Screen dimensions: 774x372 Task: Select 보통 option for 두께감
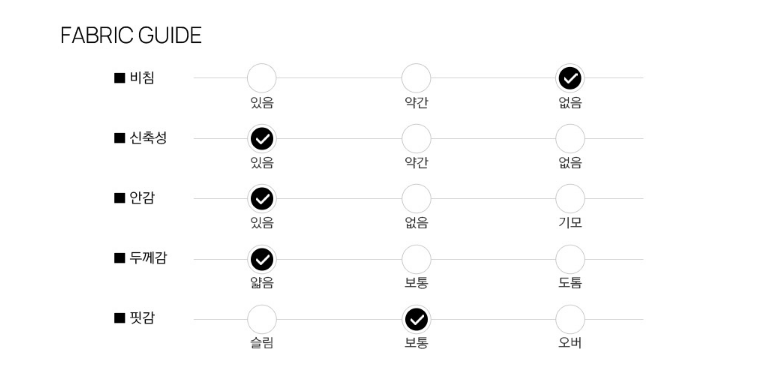[x=416, y=260]
